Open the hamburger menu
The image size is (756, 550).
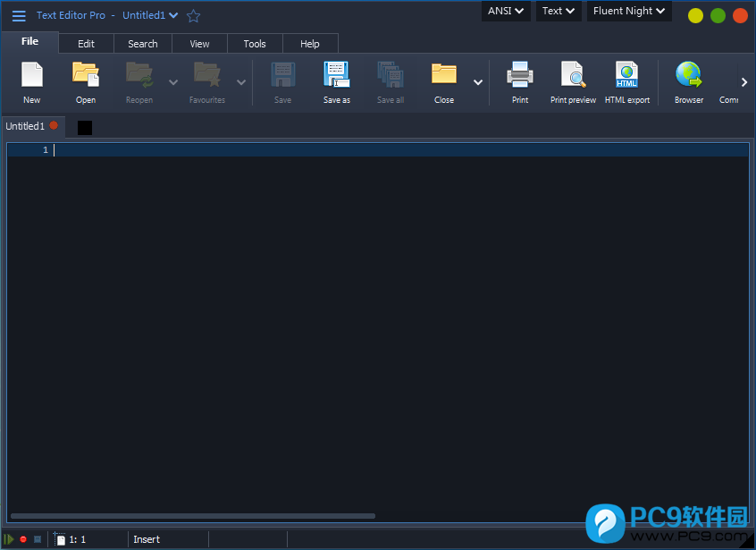pos(18,15)
